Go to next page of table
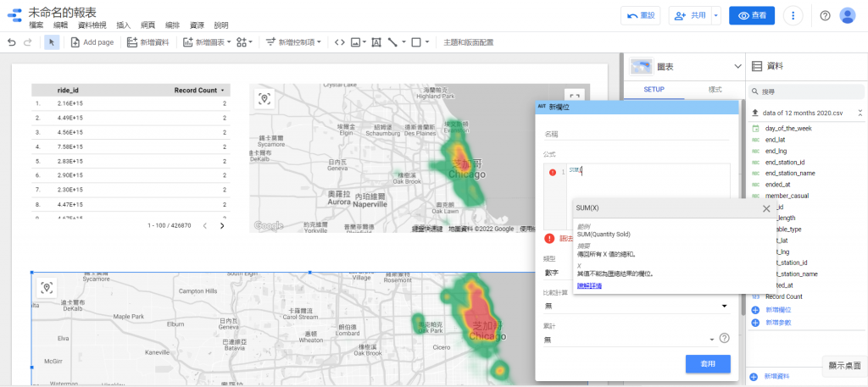 point(223,225)
